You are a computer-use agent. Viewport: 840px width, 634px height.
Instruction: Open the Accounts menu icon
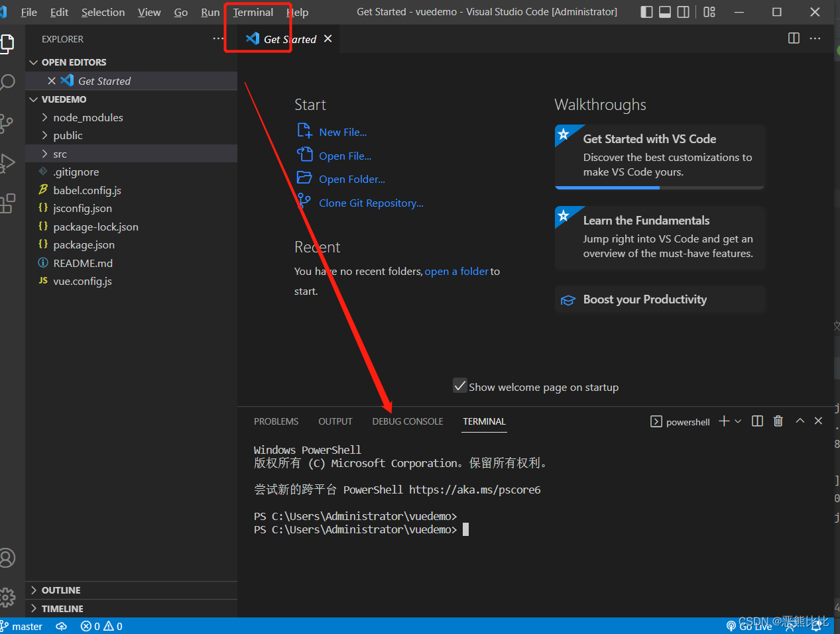click(7, 558)
